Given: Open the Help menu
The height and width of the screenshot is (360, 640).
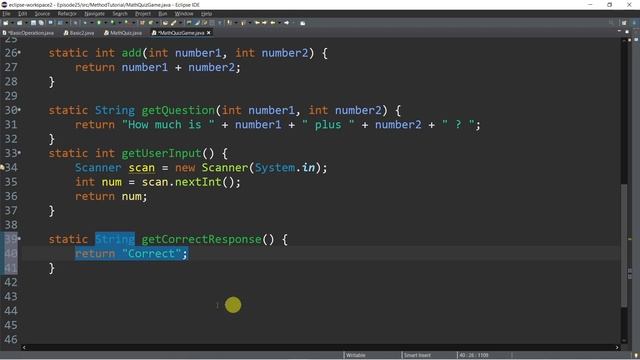Looking at the screenshot, I should tap(207, 13).
